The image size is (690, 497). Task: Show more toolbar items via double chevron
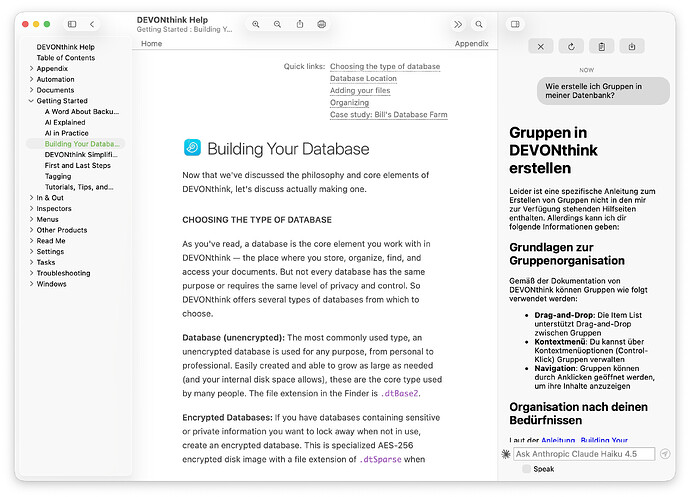[458, 24]
